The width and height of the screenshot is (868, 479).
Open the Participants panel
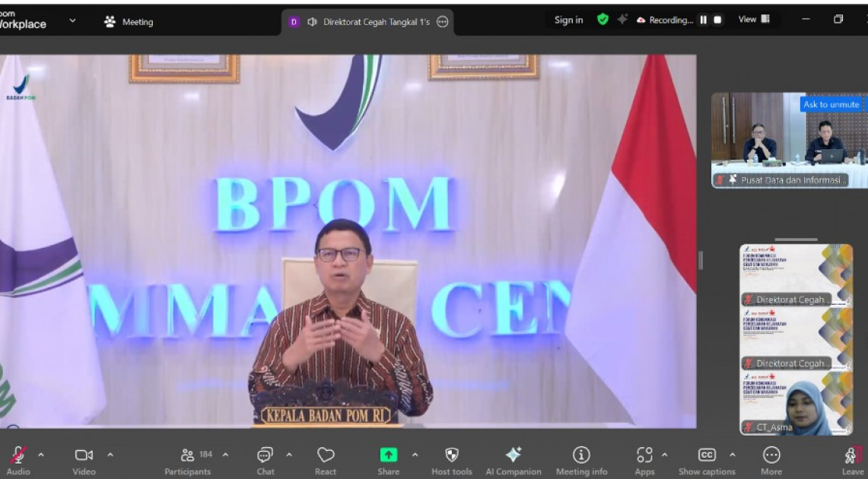click(x=187, y=456)
